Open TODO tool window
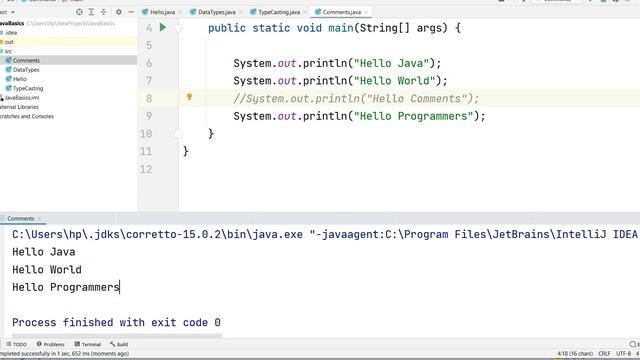The image size is (640, 360). 16,344
